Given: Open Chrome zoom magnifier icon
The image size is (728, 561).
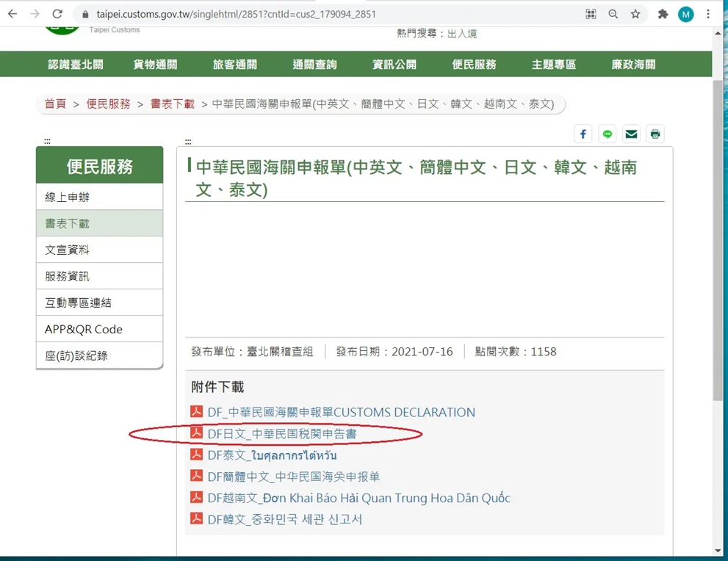Looking at the screenshot, I should (613, 14).
